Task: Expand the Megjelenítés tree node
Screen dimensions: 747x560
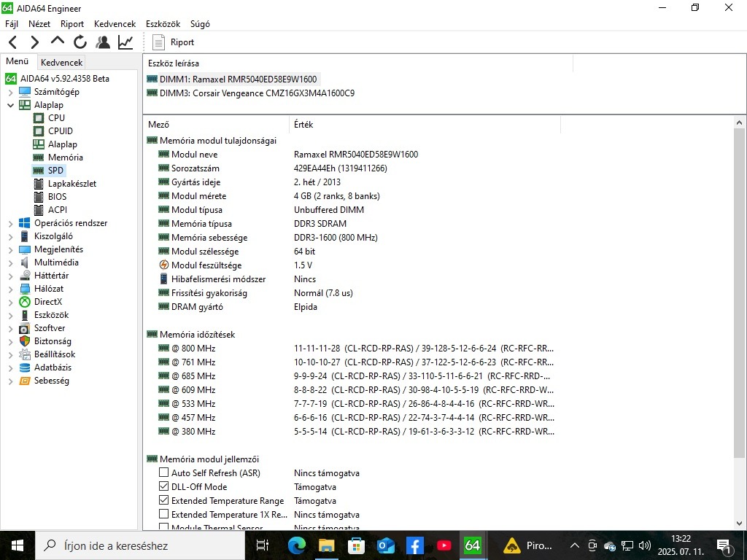Action: click(x=10, y=249)
